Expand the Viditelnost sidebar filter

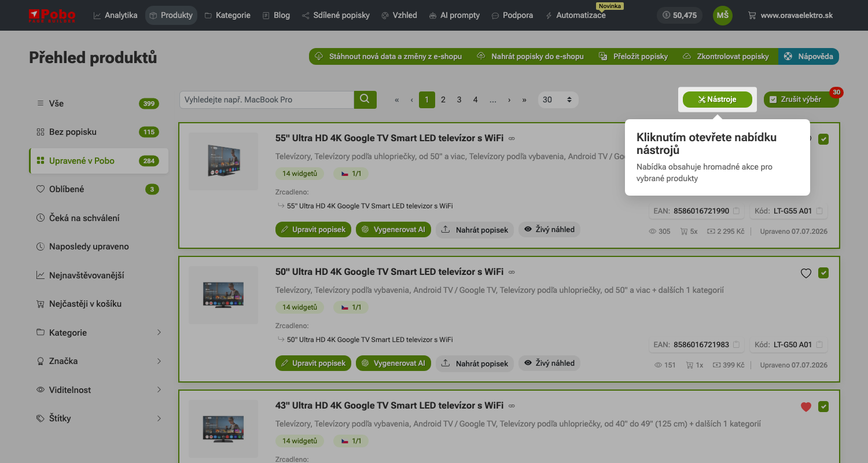[98, 390]
